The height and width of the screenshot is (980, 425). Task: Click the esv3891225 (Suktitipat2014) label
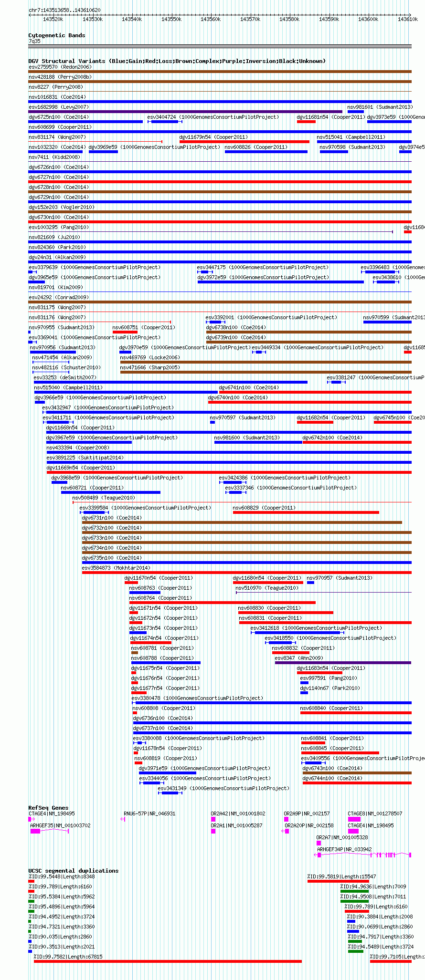(x=85, y=458)
